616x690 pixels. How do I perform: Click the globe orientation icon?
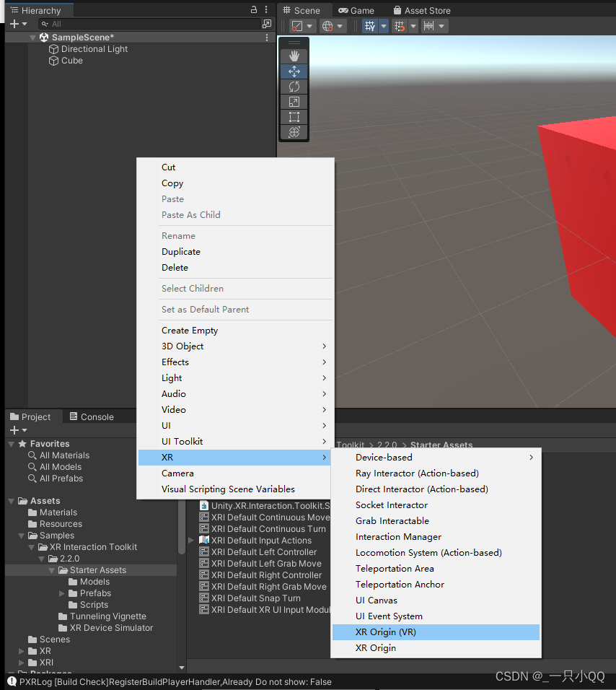pyautogui.click(x=327, y=26)
